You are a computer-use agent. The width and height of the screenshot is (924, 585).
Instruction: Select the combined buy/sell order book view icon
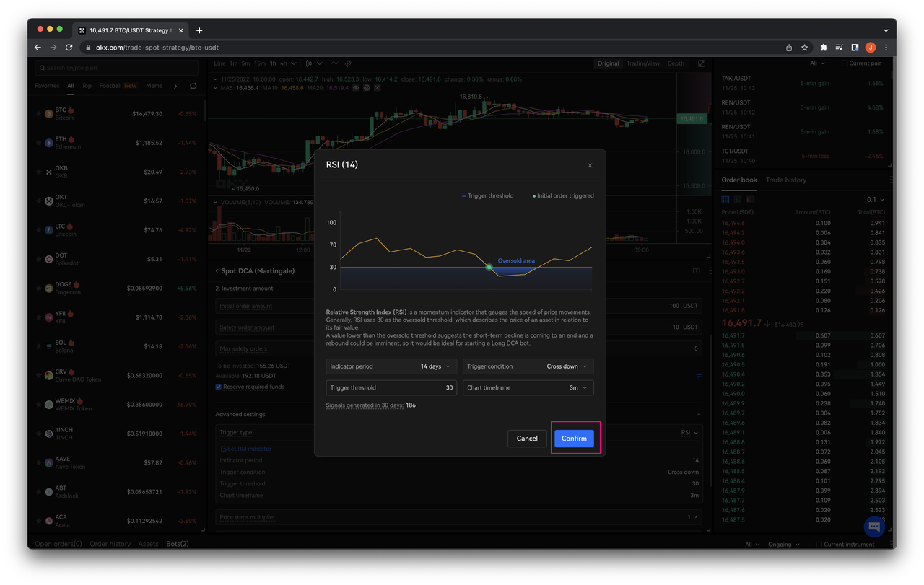pyautogui.click(x=724, y=199)
